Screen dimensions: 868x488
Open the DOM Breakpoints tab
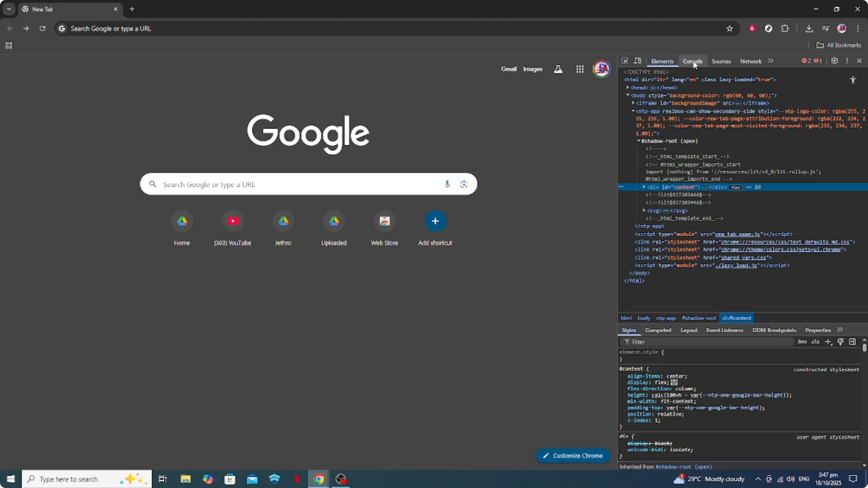(774, 330)
